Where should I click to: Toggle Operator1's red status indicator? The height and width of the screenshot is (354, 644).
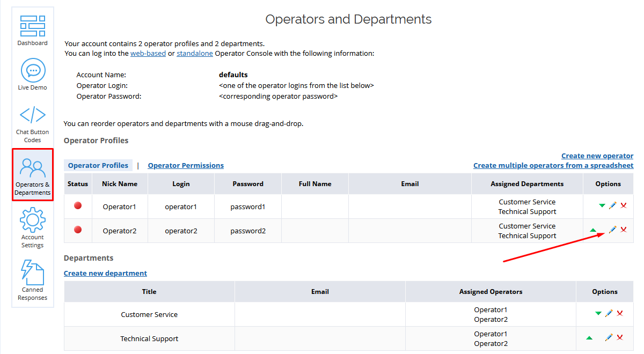[x=78, y=205]
